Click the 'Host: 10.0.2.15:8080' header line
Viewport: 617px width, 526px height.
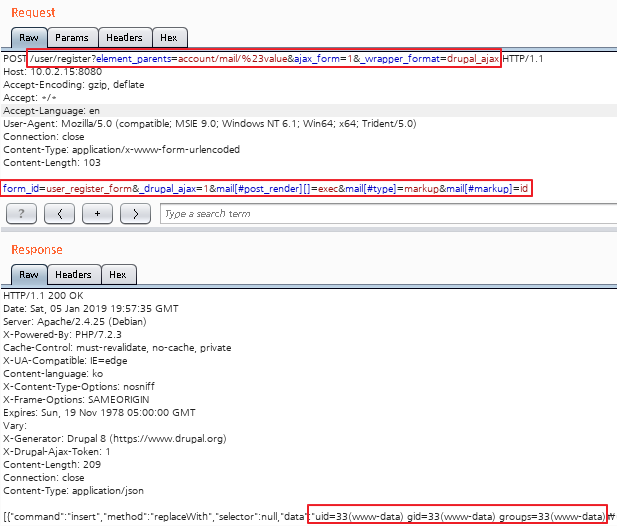52,72
